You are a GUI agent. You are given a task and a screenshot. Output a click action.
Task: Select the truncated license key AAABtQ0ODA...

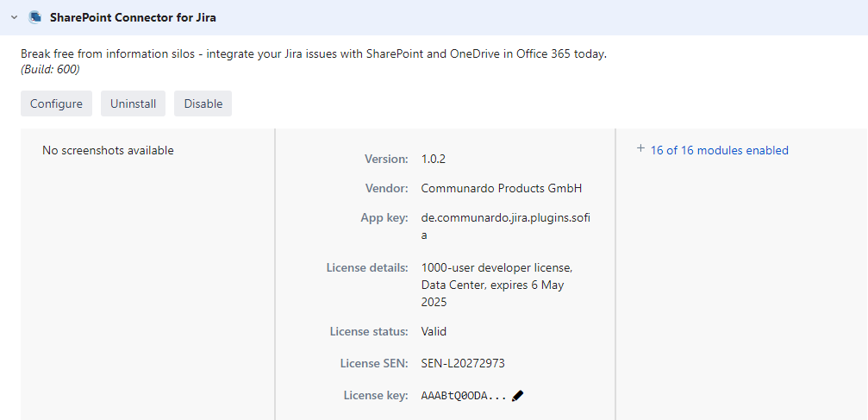click(x=463, y=396)
